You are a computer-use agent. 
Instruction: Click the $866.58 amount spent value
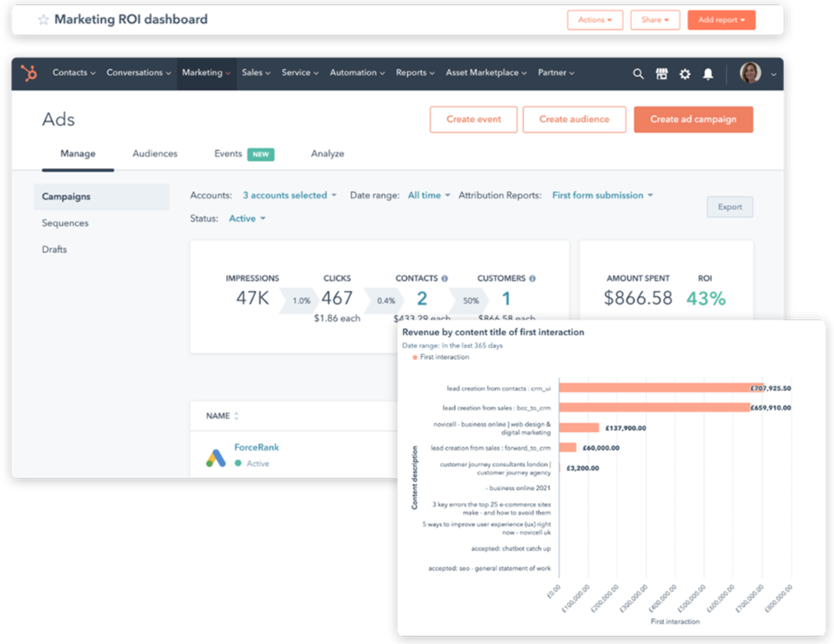tap(638, 298)
